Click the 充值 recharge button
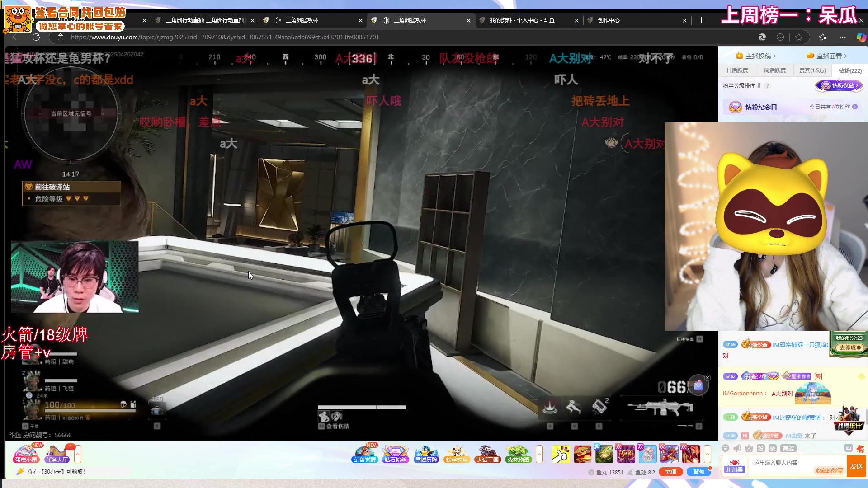The height and width of the screenshot is (488, 868). click(671, 472)
